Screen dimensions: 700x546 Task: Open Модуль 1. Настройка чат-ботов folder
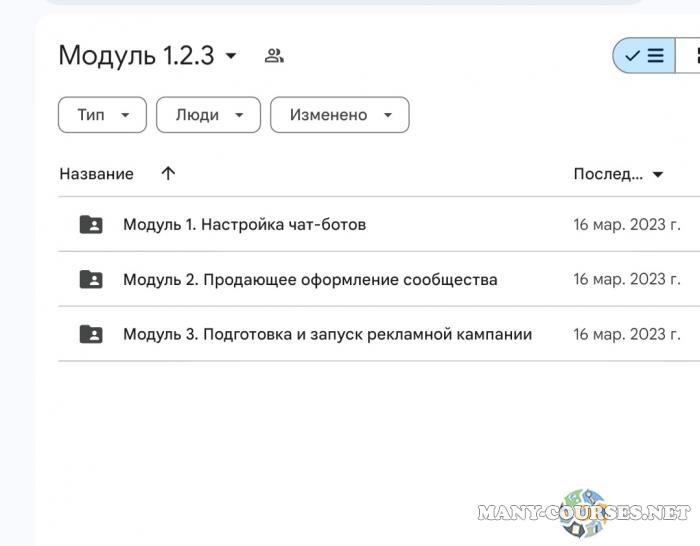244,224
